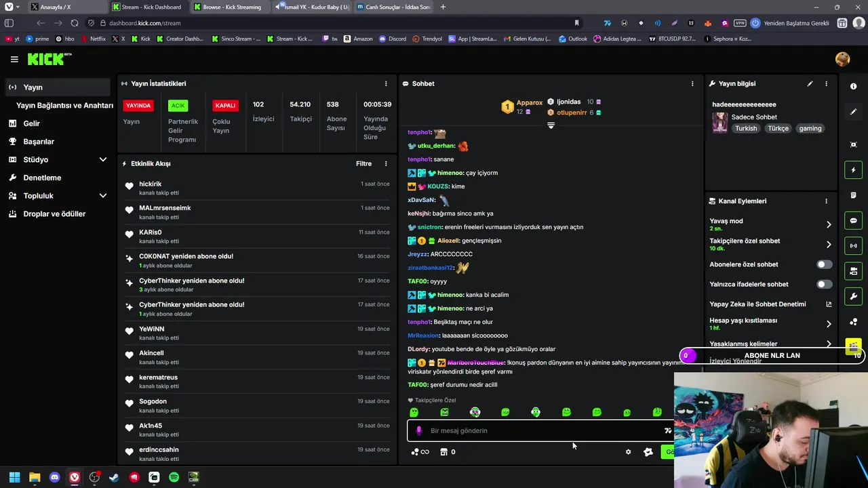Select the first green follower emote
Viewport: 868px width, 488px height.
point(414,412)
